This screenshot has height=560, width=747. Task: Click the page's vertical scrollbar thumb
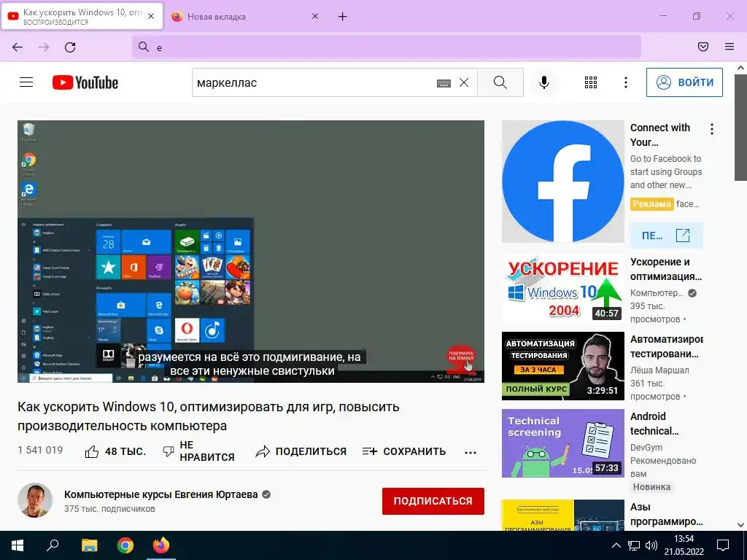[740, 128]
